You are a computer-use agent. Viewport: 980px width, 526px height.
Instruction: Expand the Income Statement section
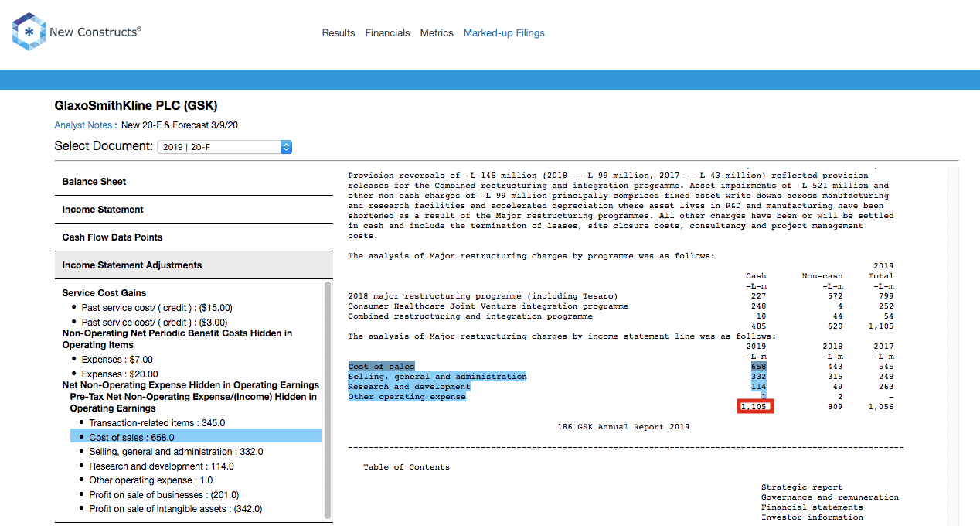point(194,210)
